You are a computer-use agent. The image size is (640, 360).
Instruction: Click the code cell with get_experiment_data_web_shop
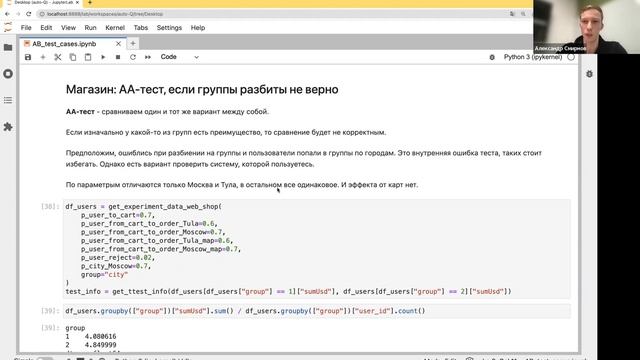[x=317, y=249]
